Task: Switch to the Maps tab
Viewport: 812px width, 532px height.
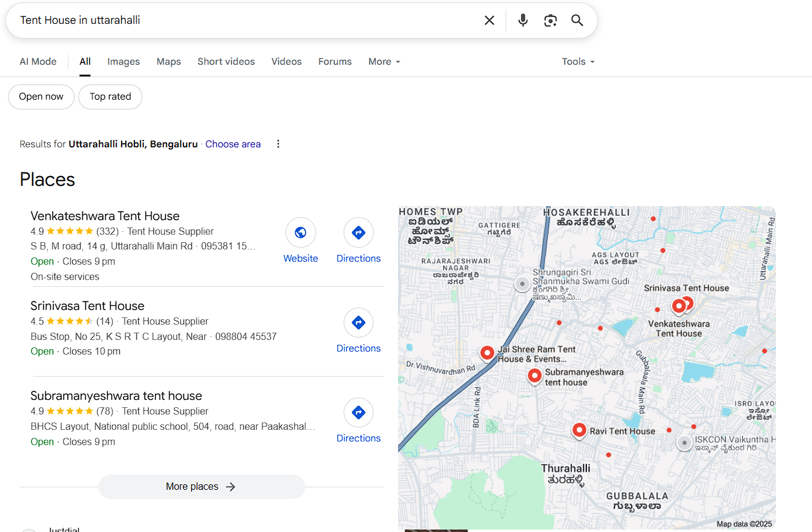Action: 169,62
